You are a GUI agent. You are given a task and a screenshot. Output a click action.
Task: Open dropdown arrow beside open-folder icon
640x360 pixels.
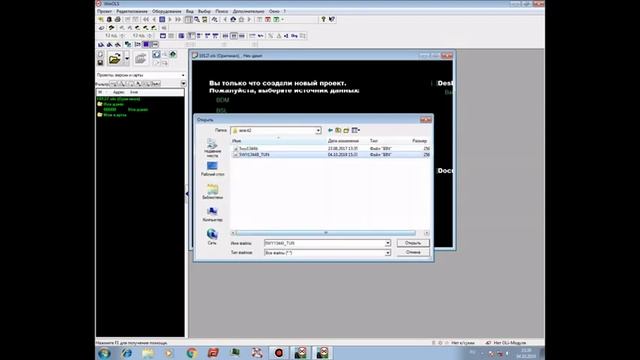click(x=127, y=59)
